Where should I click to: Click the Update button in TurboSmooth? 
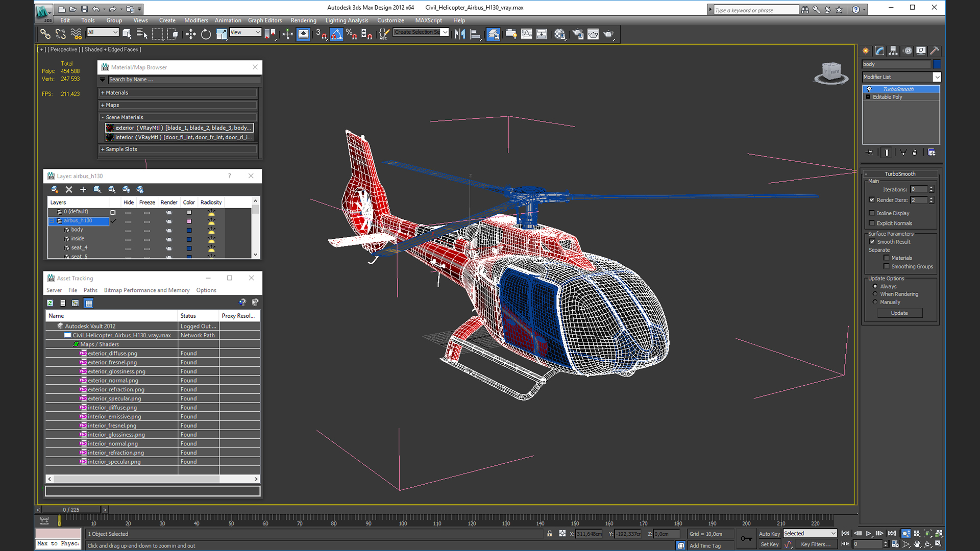point(899,313)
